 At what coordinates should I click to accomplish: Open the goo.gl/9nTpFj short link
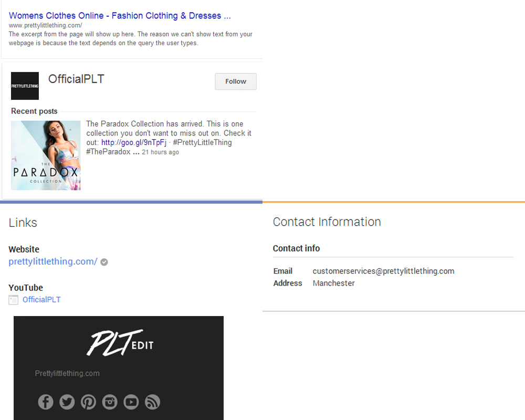click(x=134, y=143)
